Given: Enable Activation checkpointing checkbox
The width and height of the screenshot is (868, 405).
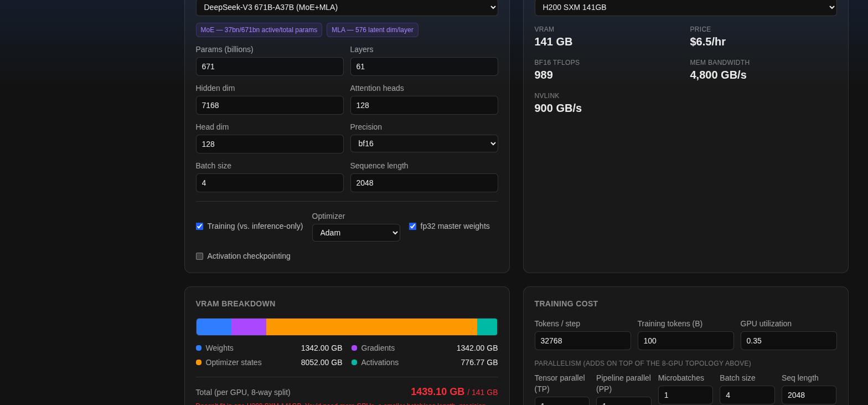Looking at the screenshot, I should pyautogui.click(x=199, y=256).
